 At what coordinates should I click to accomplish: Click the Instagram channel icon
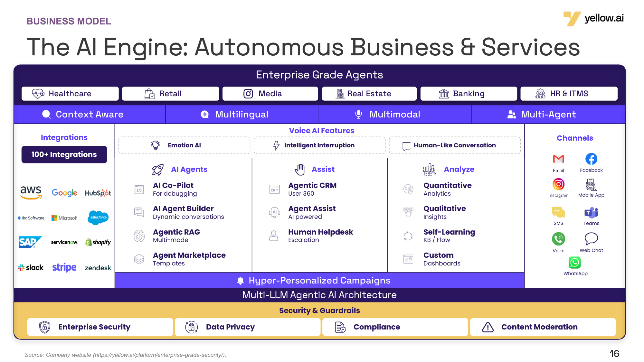[558, 184]
